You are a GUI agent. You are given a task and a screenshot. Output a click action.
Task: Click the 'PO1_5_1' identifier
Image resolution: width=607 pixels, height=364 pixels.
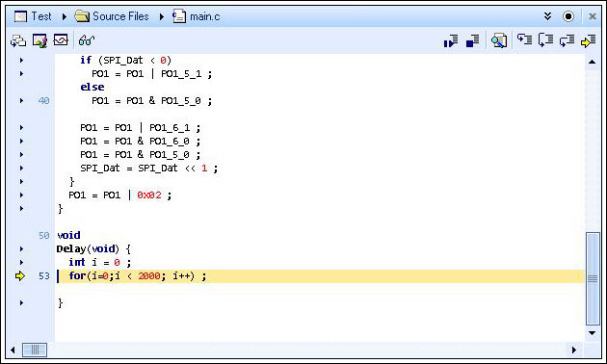click(x=181, y=74)
